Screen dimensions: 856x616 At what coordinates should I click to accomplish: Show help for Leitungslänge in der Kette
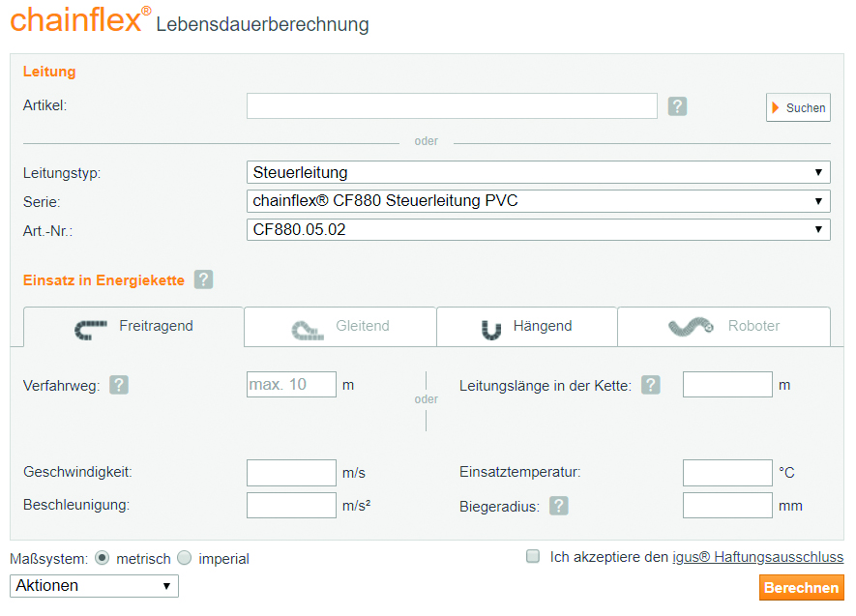pos(651,385)
